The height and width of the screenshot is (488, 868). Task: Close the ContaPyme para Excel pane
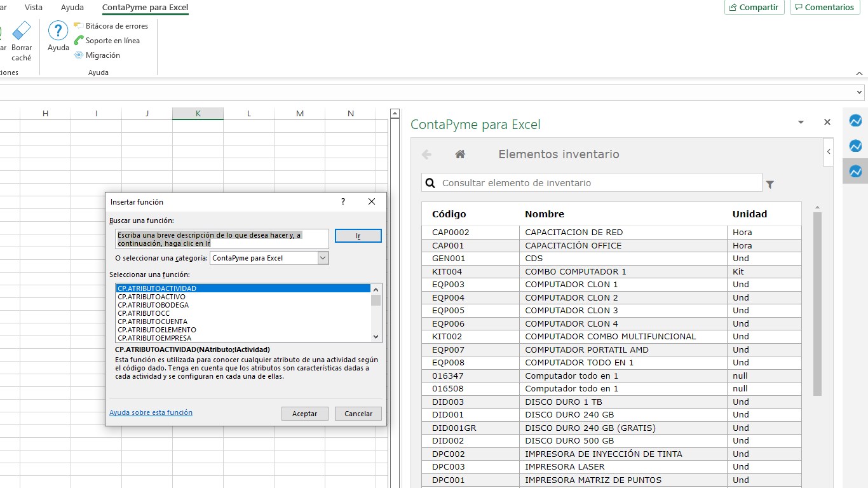tap(827, 122)
